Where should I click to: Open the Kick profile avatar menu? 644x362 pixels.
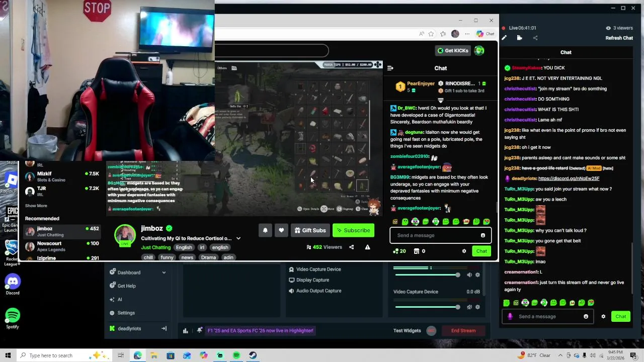pyautogui.click(x=479, y=50)
